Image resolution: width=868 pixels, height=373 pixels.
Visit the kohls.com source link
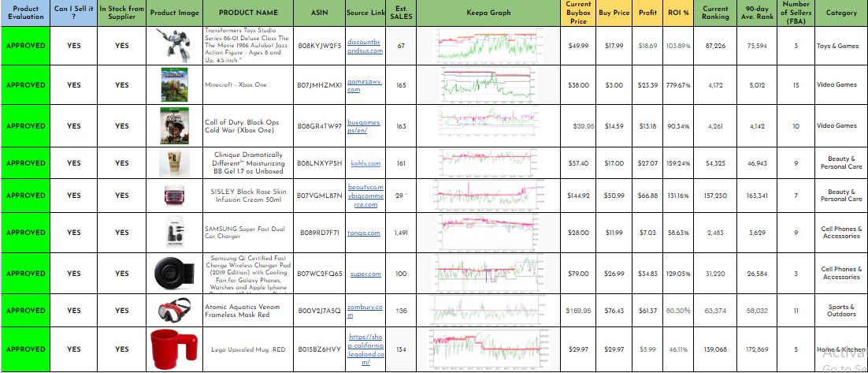tap(365, 163)
